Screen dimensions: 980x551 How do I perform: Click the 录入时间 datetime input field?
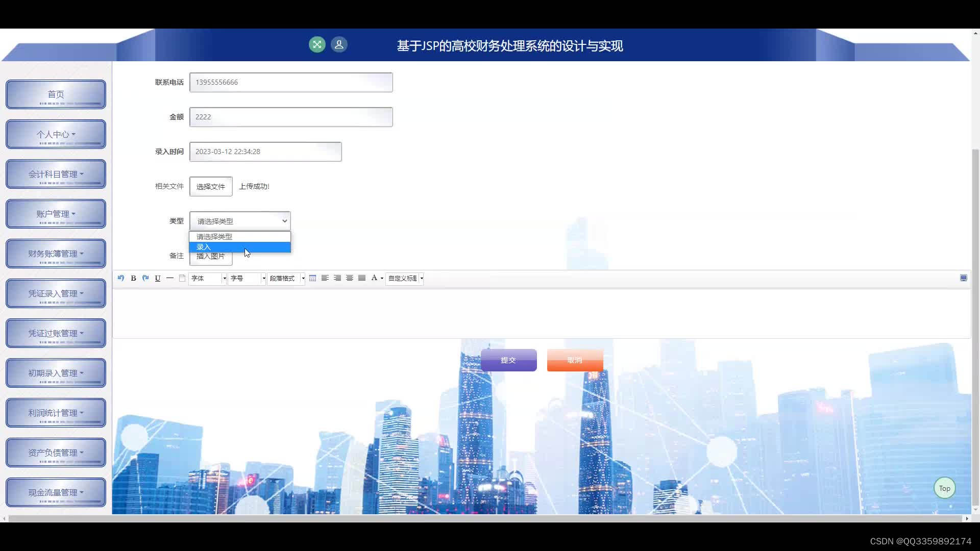coord(265,152)
